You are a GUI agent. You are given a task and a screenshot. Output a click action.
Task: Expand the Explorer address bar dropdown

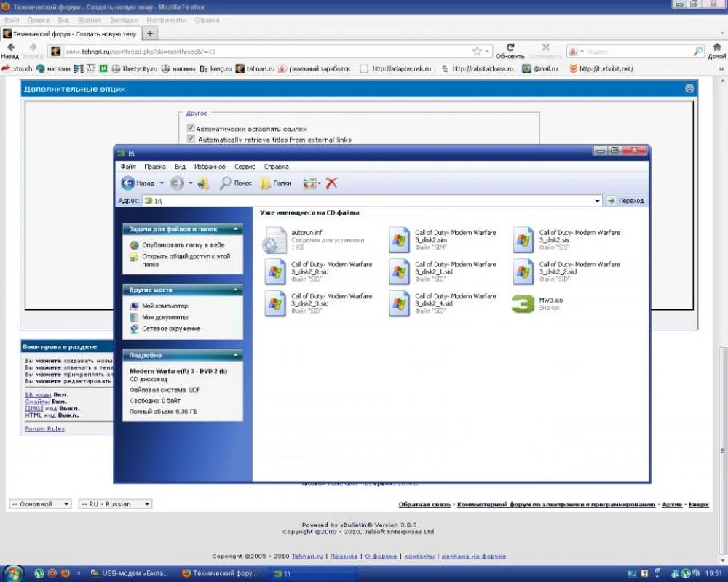pos(598,201)
